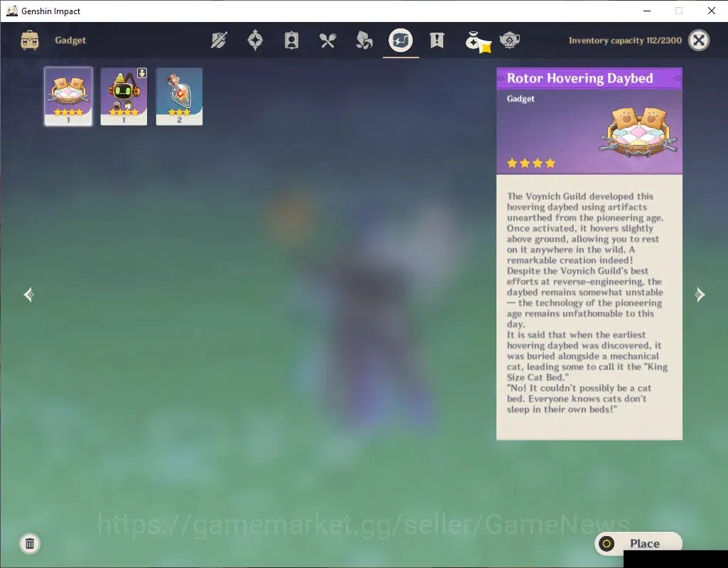Open the Weapons inventory tab
This screenshot has width=728, height=568.
pyautogui.click(x=219, y=40)
